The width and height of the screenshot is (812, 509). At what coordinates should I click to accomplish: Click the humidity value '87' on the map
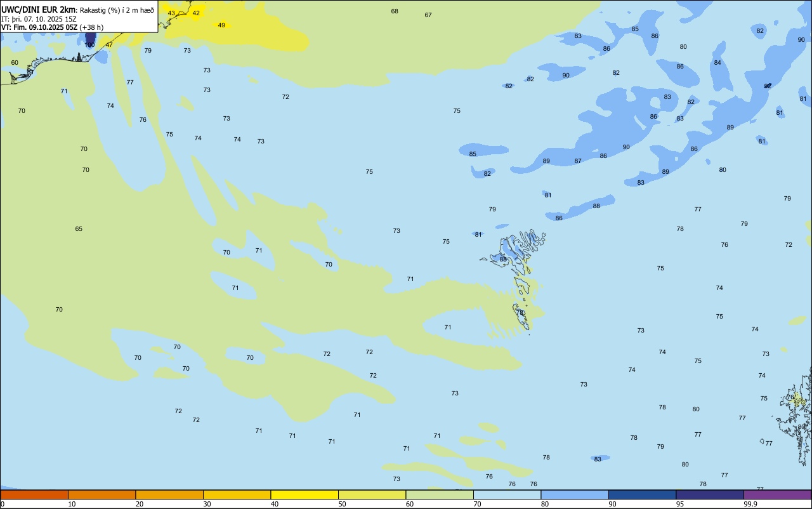(x=578, y=161)
